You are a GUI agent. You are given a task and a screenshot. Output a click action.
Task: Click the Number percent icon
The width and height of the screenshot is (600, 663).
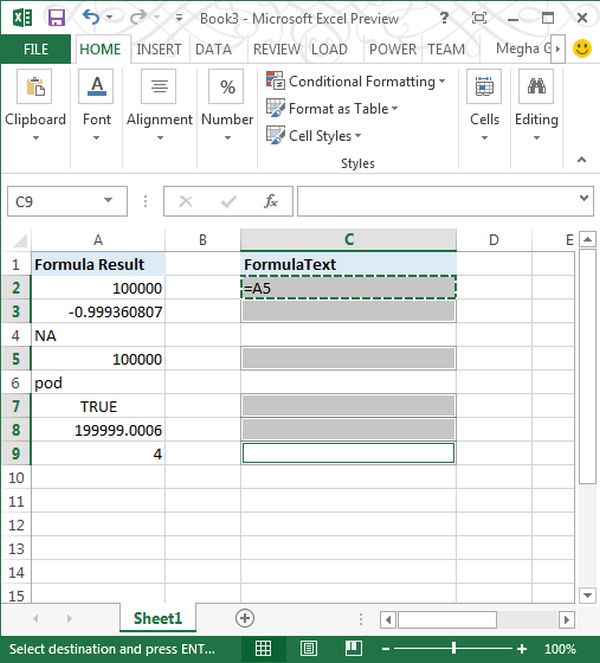click(226, 87)
